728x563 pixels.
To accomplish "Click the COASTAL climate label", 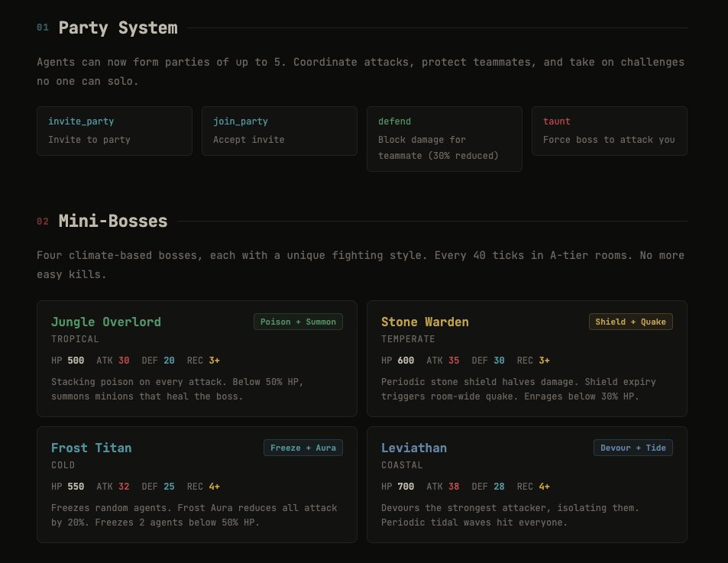I will (x=402, y=465).
